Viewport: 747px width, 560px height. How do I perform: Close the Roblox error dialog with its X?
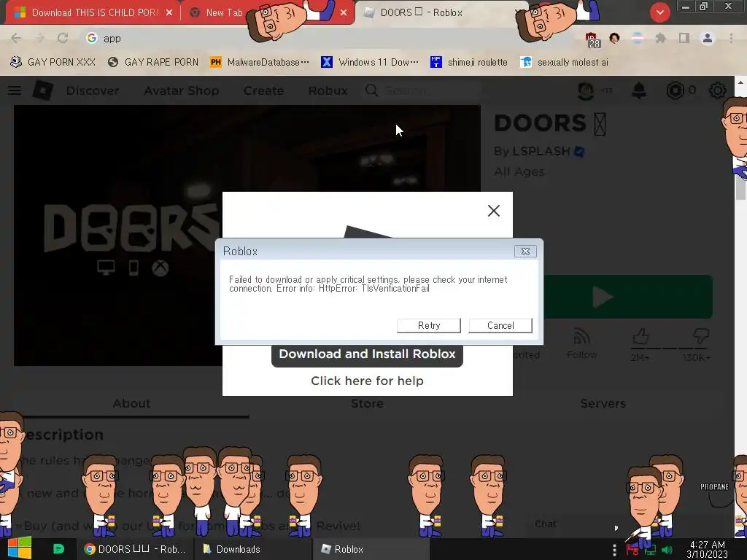click(x=525, y=251)
